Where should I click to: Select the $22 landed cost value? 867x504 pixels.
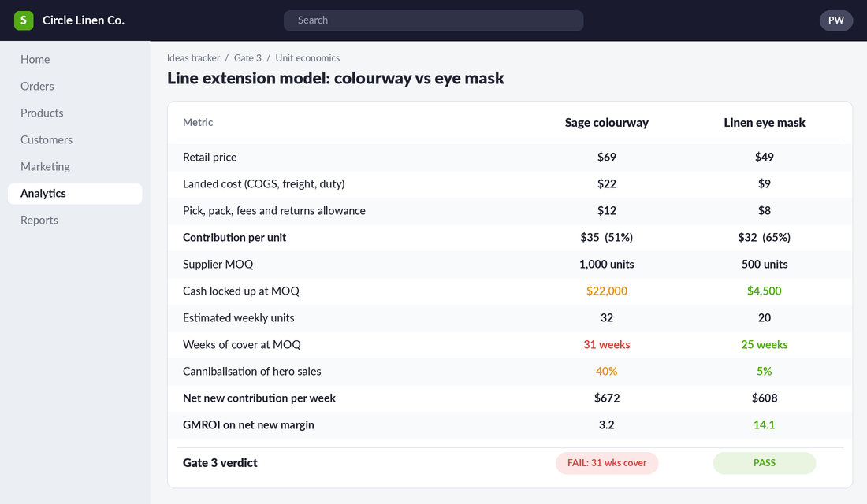[x=607, y=184]
